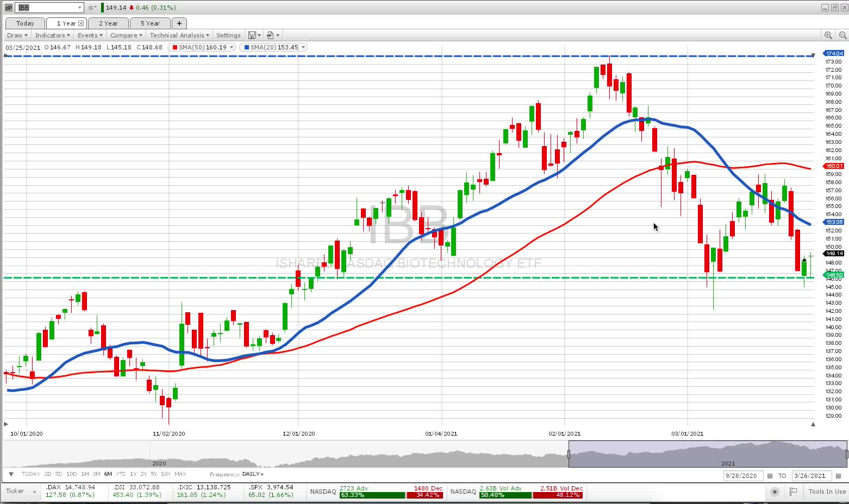Click the blue 153.06 SMA price label
Screen dimensions: 849x504
pyautogui.click(x=834, y=222)
